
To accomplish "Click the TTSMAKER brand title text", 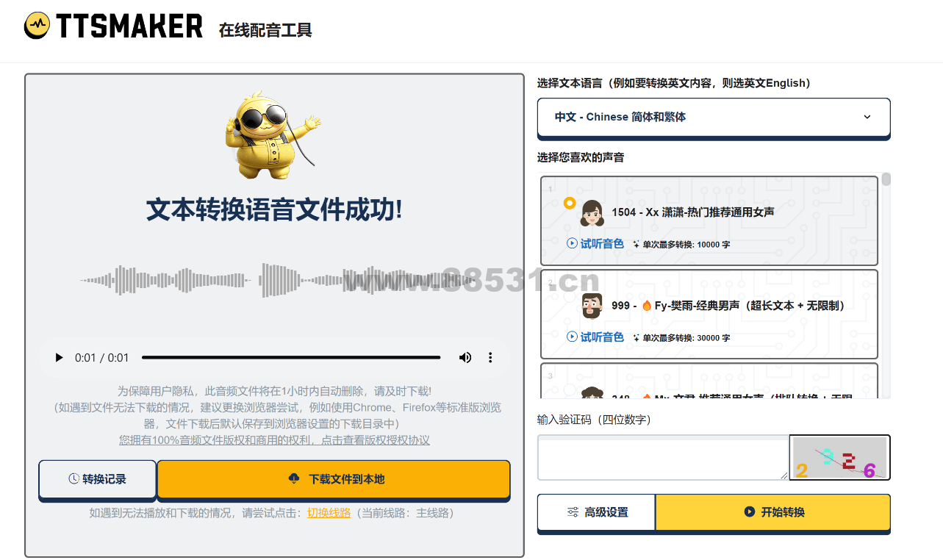I will point(129,26).
